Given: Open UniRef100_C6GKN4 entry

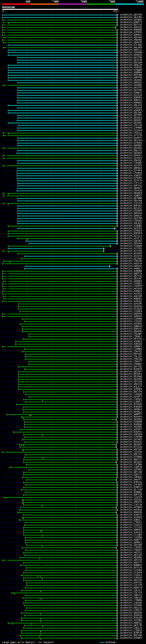Looking at the screenshot, I should pos(131,52).
